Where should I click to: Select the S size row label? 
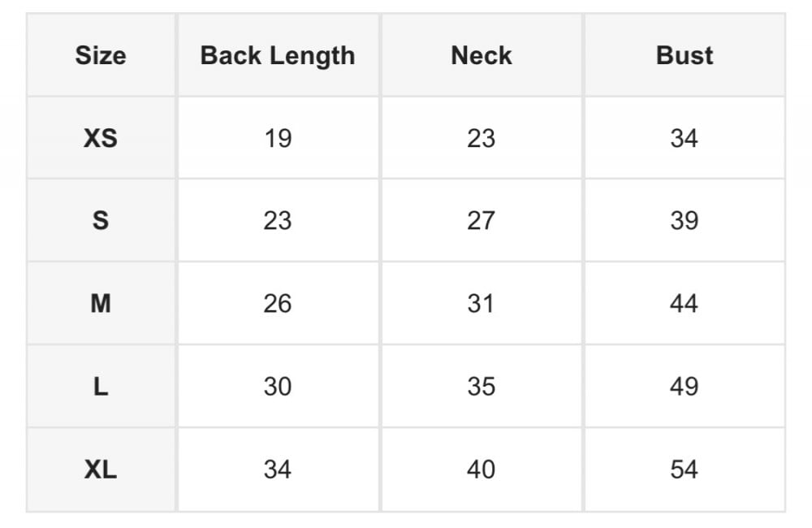101,221
